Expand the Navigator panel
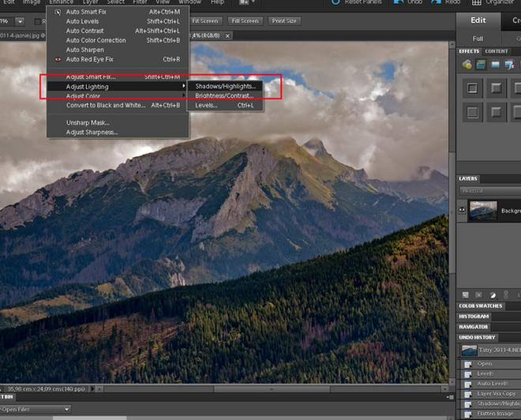The image size is (521, 420). tap(474, 327)
